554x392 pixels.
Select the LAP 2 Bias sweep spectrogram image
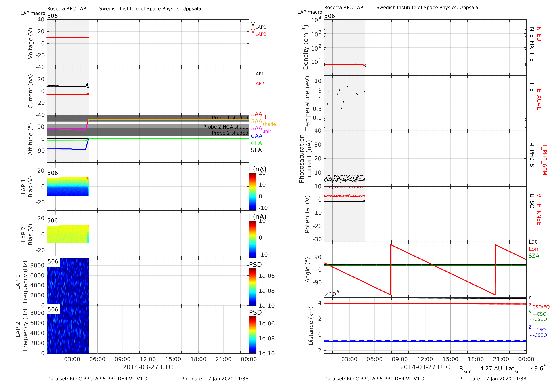tap(68, 234)
